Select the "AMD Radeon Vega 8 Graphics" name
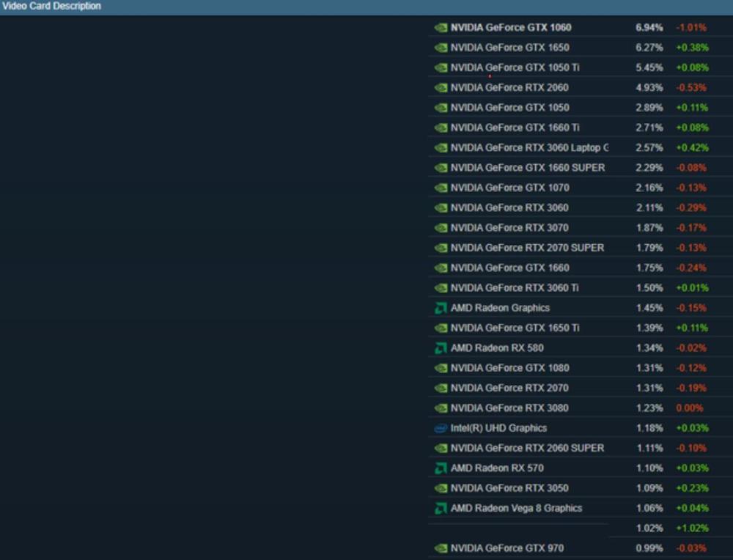The width and height of the screenshot is (733, 560). [517, 509]
